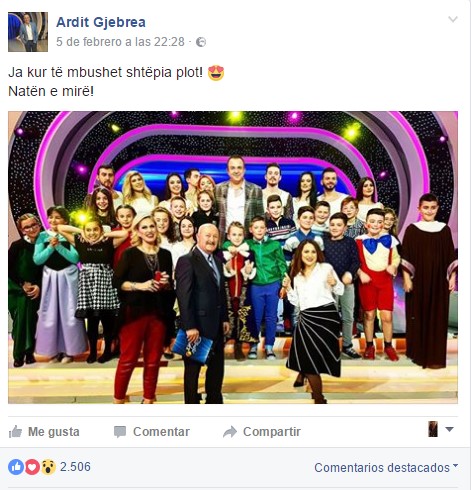
Task: Open the blue Like reaction count icon
Action: pyautogui.click(x=16, y=467)
